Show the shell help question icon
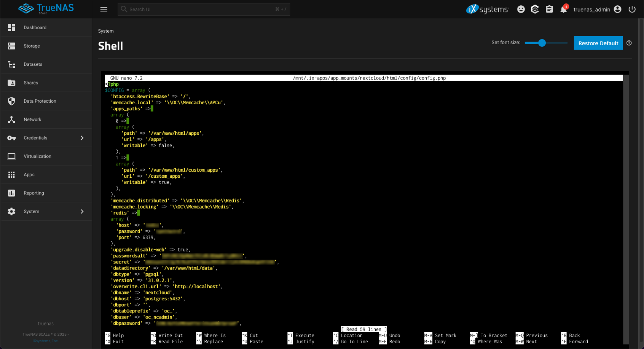 click(629, 43)
